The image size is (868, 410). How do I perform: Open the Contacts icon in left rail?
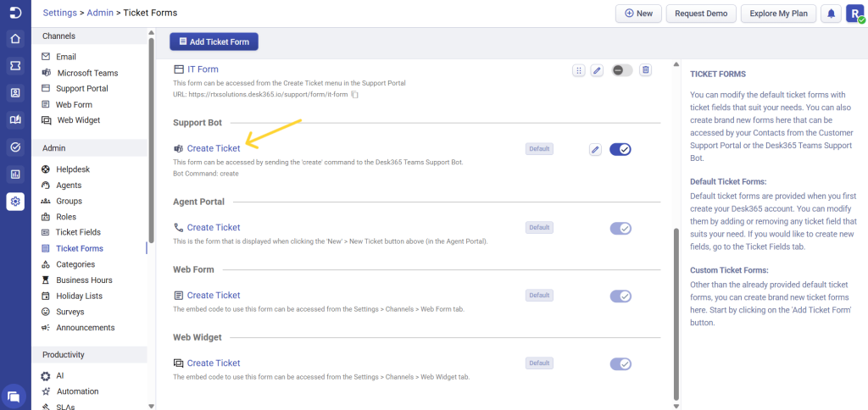[14, 92]
